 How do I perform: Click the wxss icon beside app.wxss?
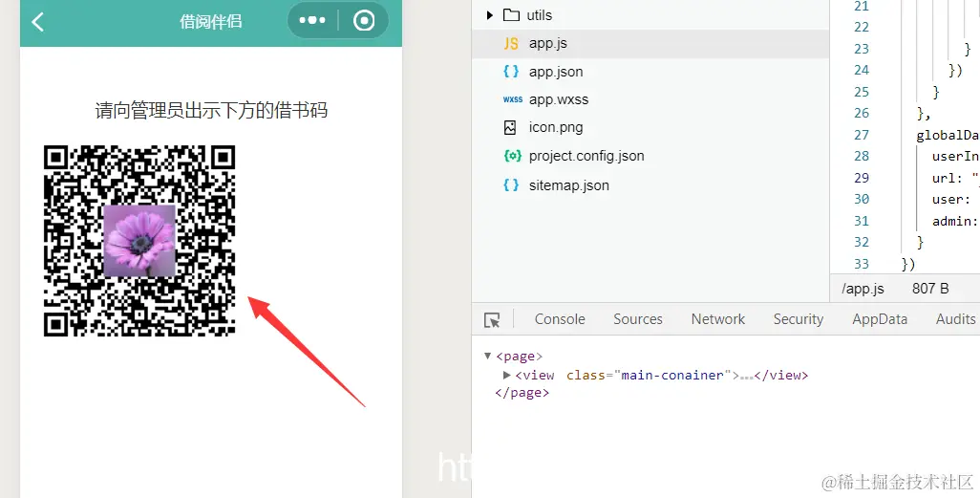coord(513,99)
